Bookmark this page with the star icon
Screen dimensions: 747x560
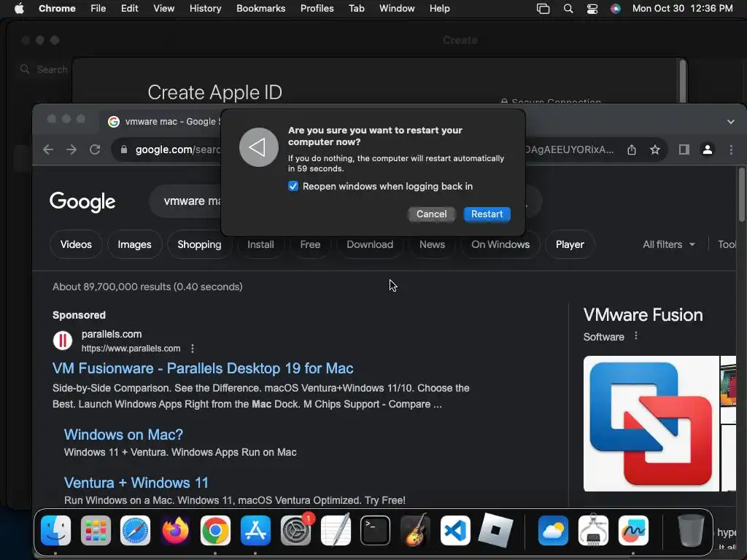(655, 150)
